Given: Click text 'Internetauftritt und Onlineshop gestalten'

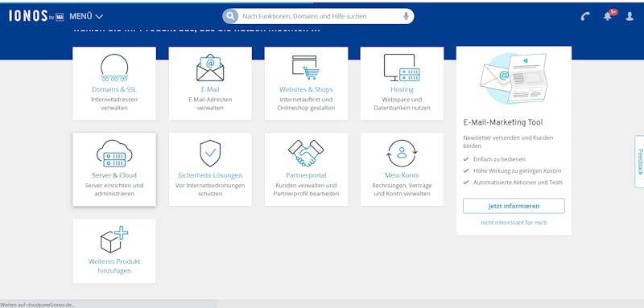Looking at the screenshot, I should click(306, 104).
